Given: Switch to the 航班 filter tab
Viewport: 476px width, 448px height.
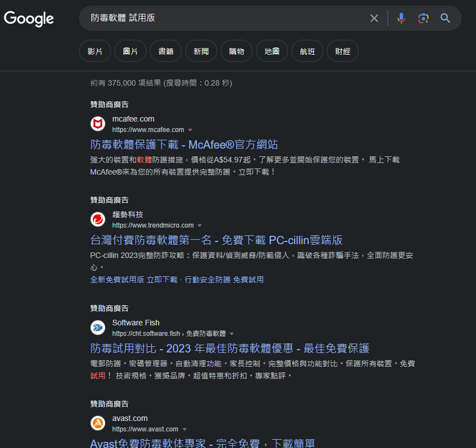Looking at the screenshot, I should click(307, 51).
